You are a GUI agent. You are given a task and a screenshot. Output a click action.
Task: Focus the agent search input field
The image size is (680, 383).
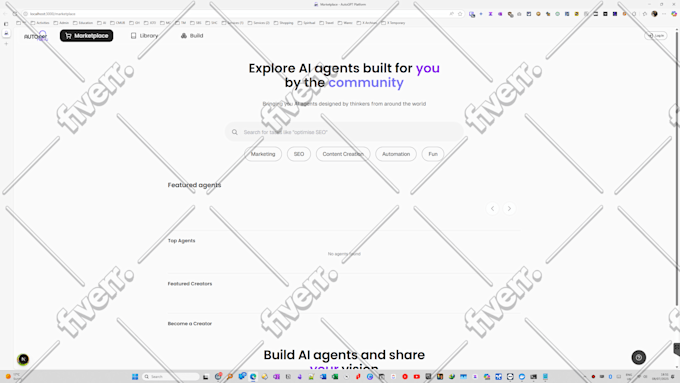pos(344,132)
